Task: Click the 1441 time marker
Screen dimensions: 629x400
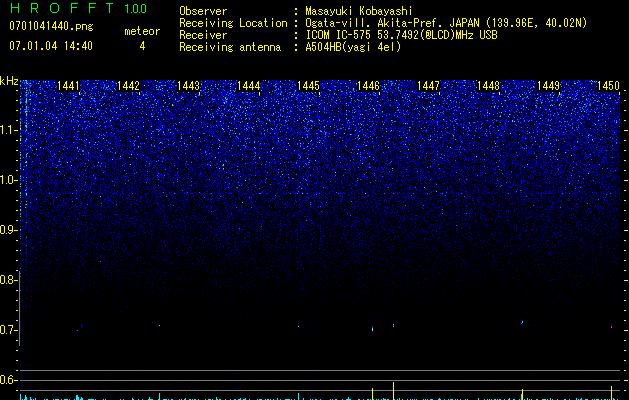Action: tap(68, 86)
